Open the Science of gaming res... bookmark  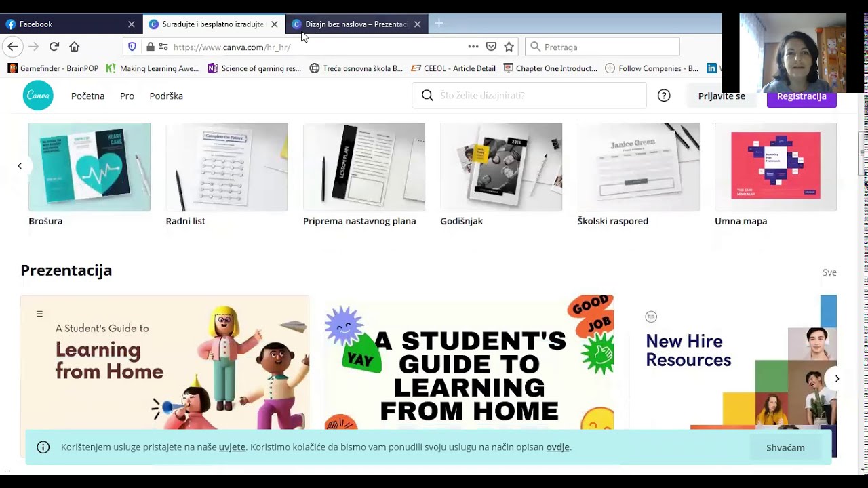pos(254,68)
